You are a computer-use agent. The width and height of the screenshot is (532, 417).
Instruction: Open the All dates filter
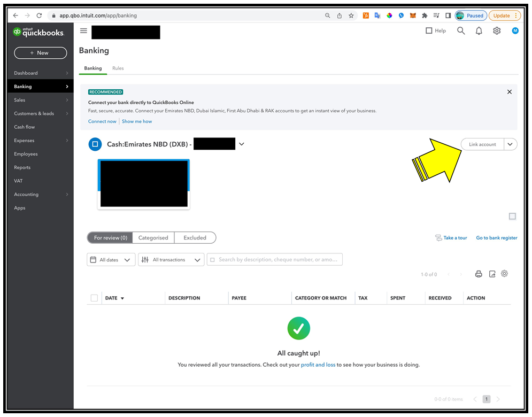coord(111,260)
